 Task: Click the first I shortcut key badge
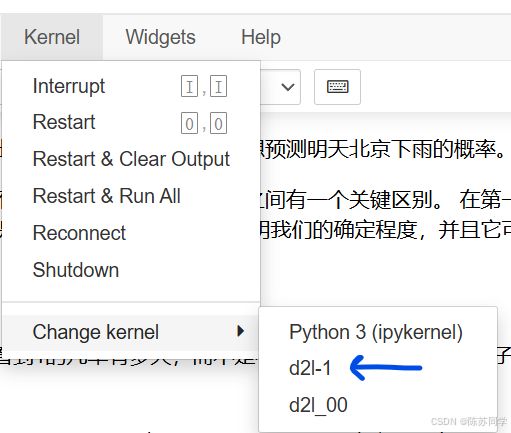pos(189,86)
